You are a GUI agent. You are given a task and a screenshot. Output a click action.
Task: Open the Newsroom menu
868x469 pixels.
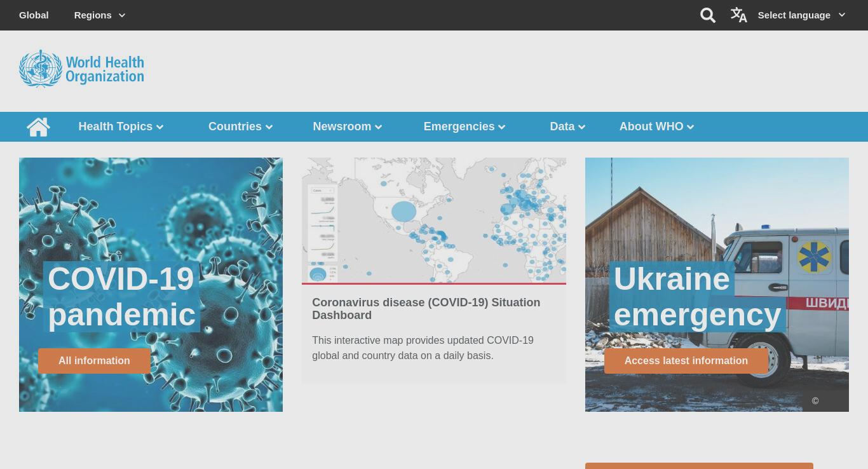point(347,126)
